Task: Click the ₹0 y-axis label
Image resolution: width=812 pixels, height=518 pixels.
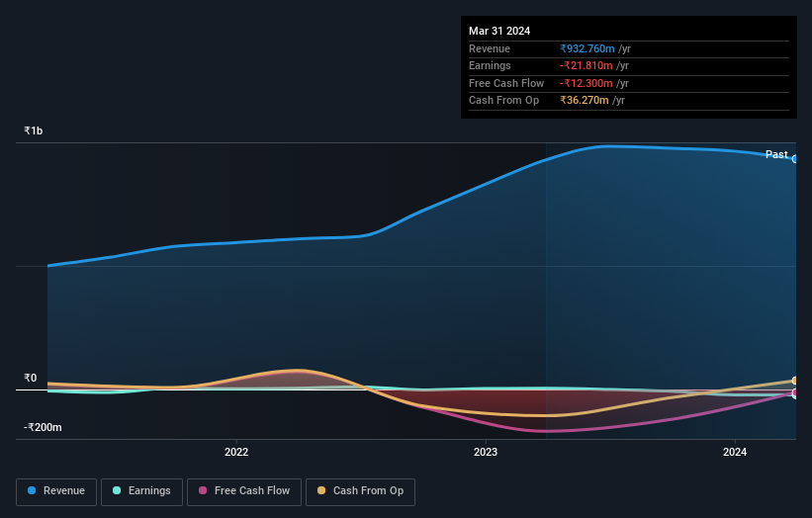Action: (30, 378)
